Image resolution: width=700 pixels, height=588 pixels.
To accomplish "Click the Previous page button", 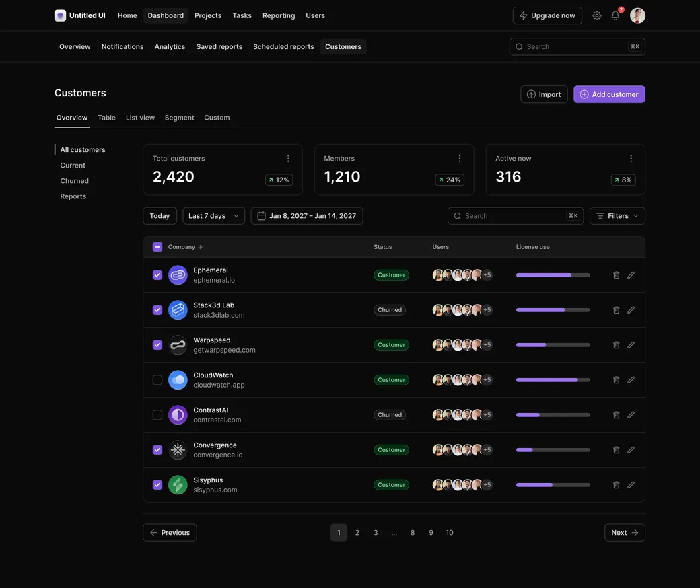I will tap(170, 533).
